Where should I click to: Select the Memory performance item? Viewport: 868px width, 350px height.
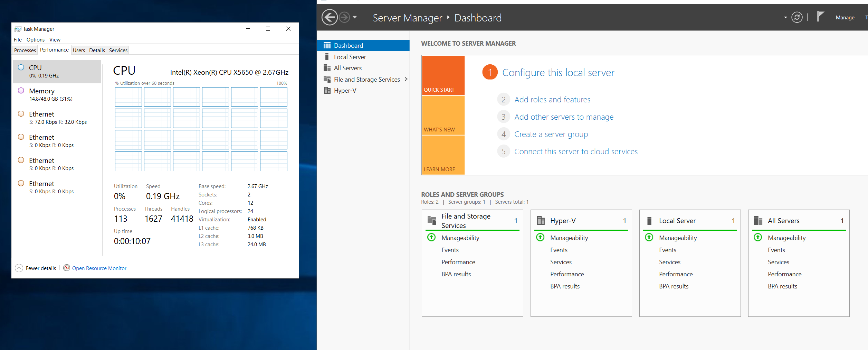[x=57, y=95]
